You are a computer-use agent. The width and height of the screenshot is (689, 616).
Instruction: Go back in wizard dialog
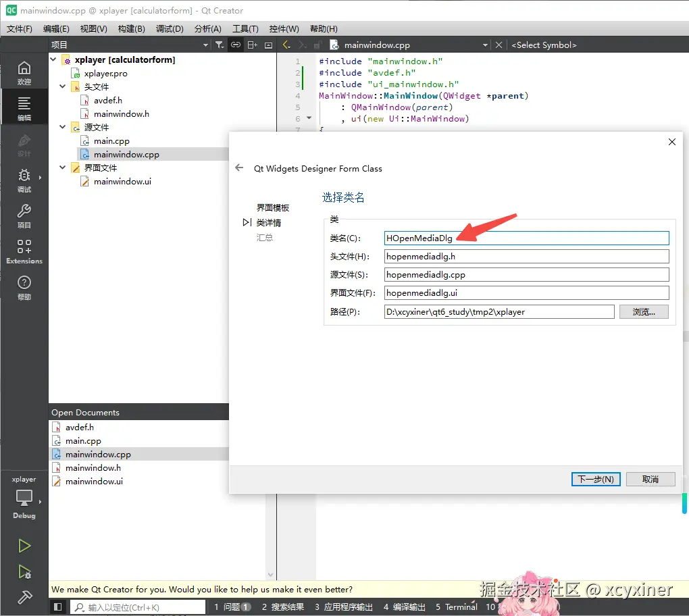tap(239, 168)
